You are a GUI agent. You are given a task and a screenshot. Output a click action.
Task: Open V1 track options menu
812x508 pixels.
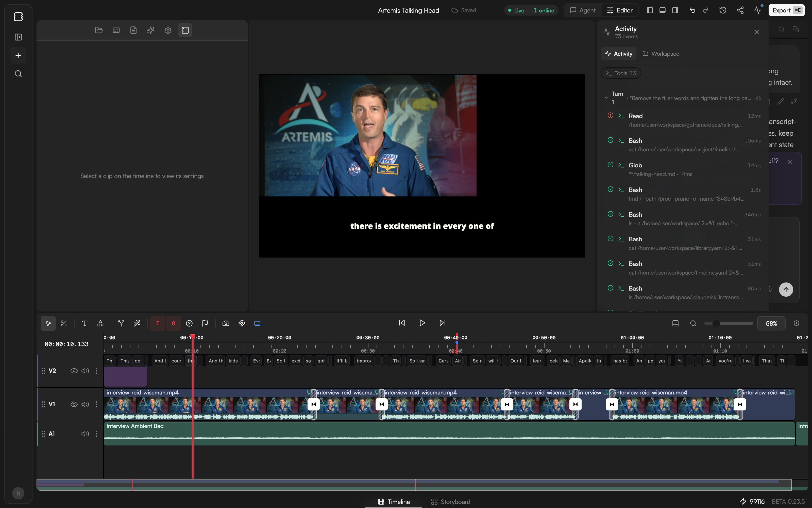point(96,404)
